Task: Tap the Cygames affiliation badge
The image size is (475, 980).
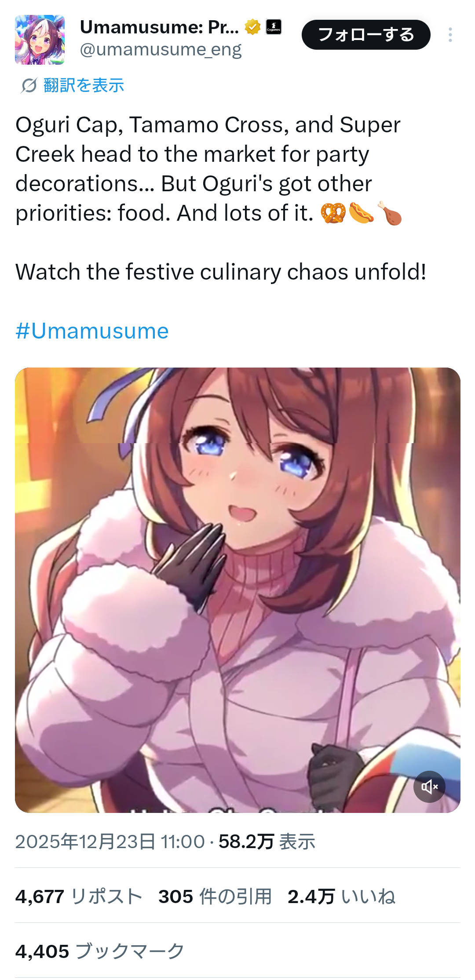Action: pos(274,27)
